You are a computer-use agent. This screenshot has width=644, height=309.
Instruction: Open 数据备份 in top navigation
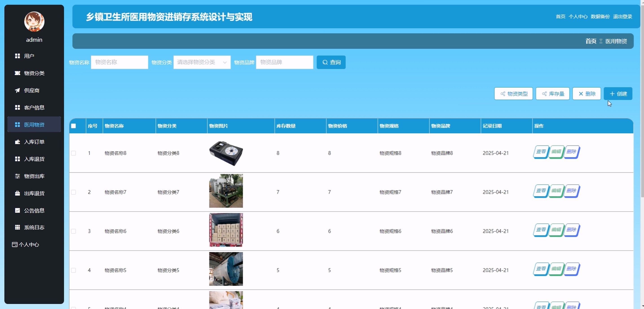(x=600, y=16)
